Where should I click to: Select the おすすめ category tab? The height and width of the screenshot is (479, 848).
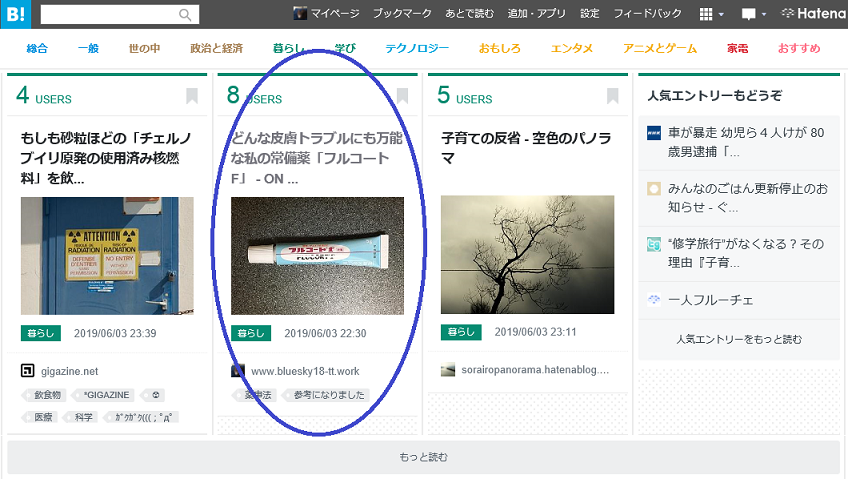click(799, 49)
